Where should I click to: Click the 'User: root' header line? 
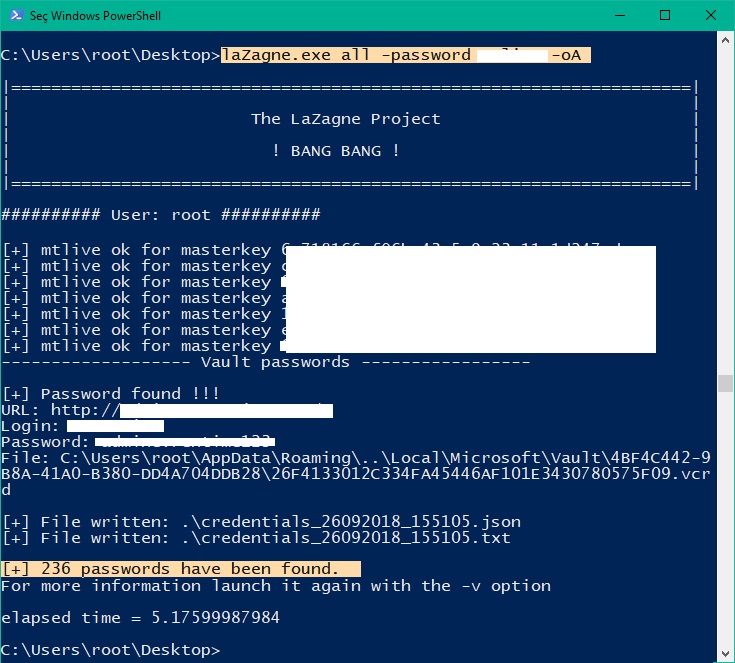161,215
